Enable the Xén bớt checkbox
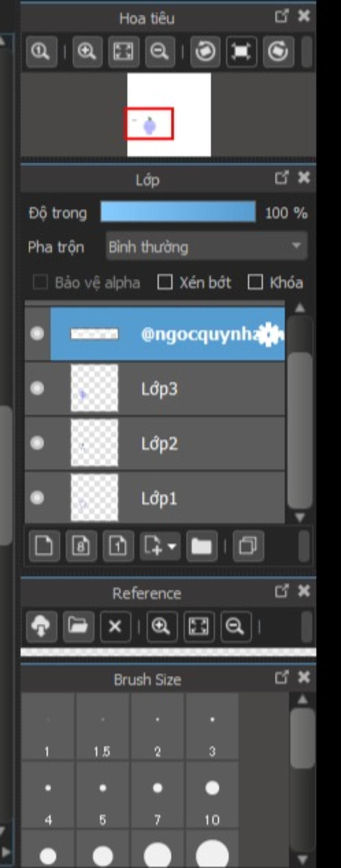The width and height of the screenshot is (341, 868). 165,282
